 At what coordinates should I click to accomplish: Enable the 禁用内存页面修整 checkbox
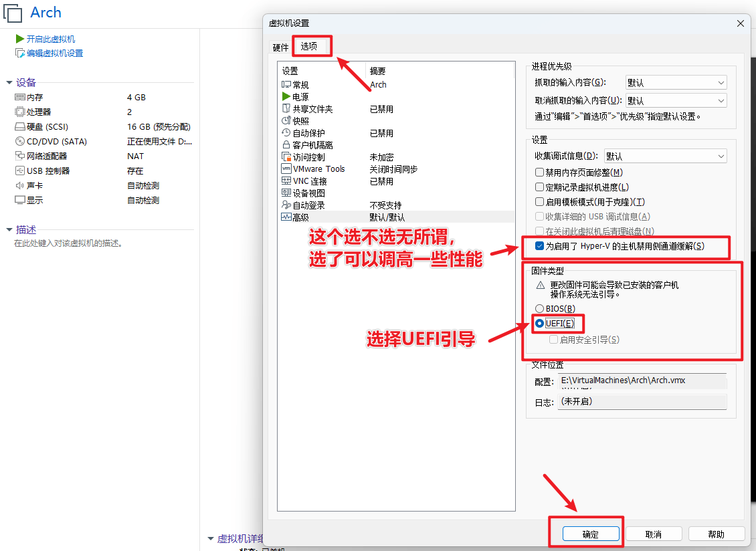pos(540,173)
